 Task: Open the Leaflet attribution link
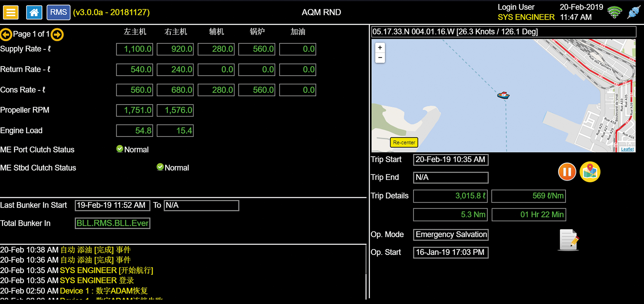coord(627,149)
